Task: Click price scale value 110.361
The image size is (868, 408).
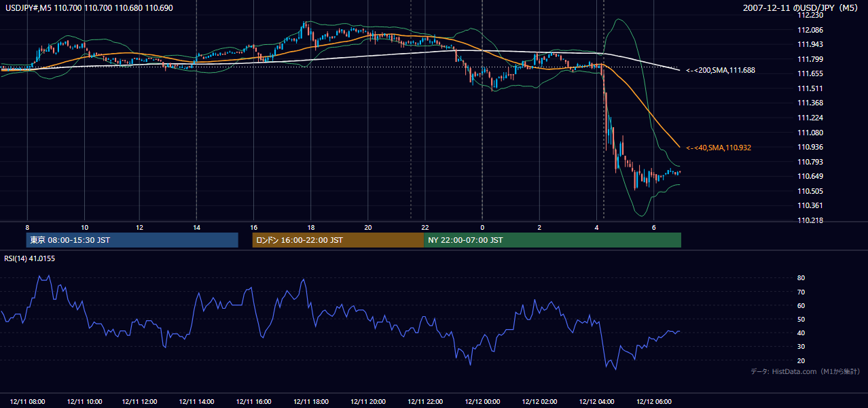Action: [x=812, y=205]
